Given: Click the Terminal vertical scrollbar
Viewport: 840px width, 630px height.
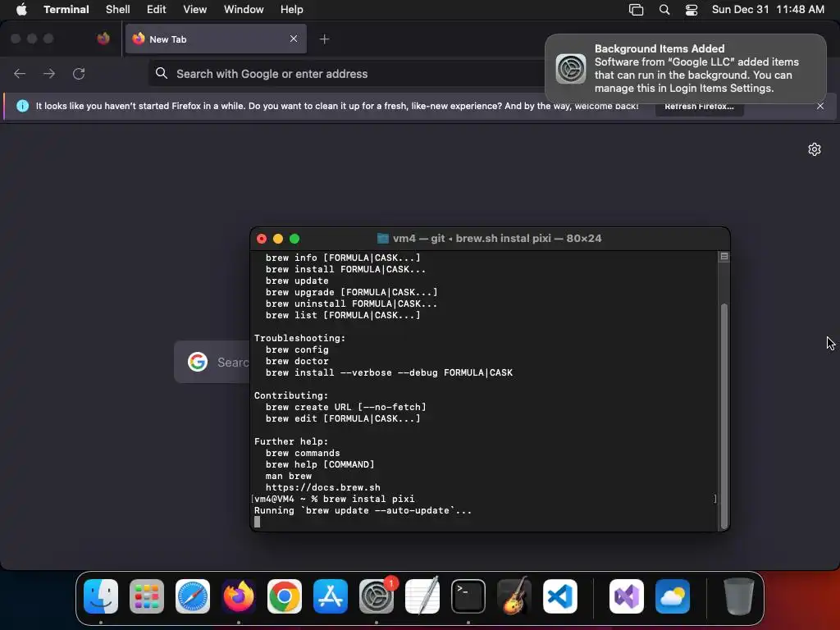Looking at the screenshot, I should point(724,416).
